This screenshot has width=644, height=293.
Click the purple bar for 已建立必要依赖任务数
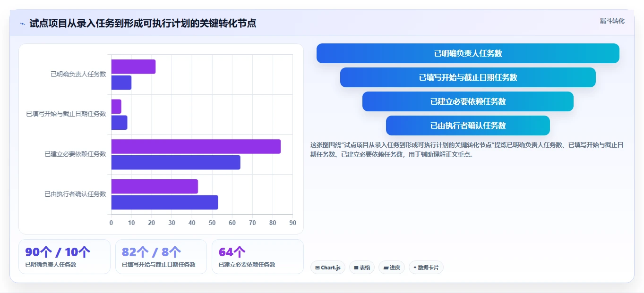click(x=196, y=146)
